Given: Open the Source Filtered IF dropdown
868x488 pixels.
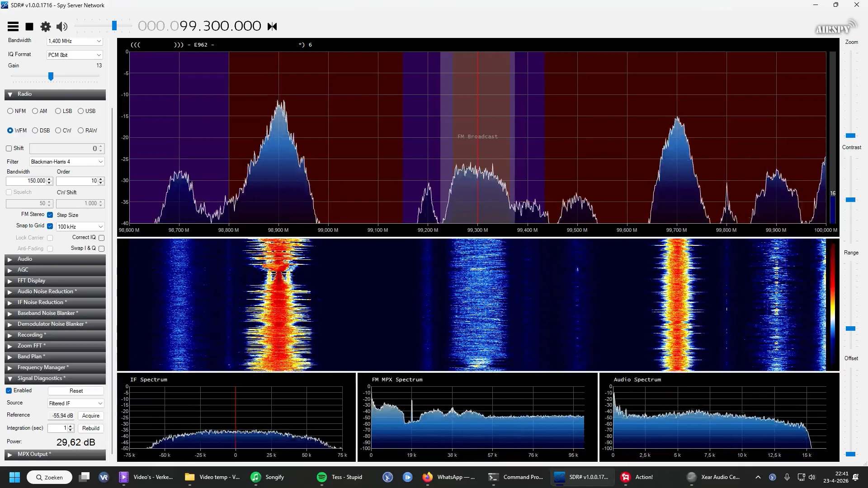Looking at the screenshot, I should [76, 404].
